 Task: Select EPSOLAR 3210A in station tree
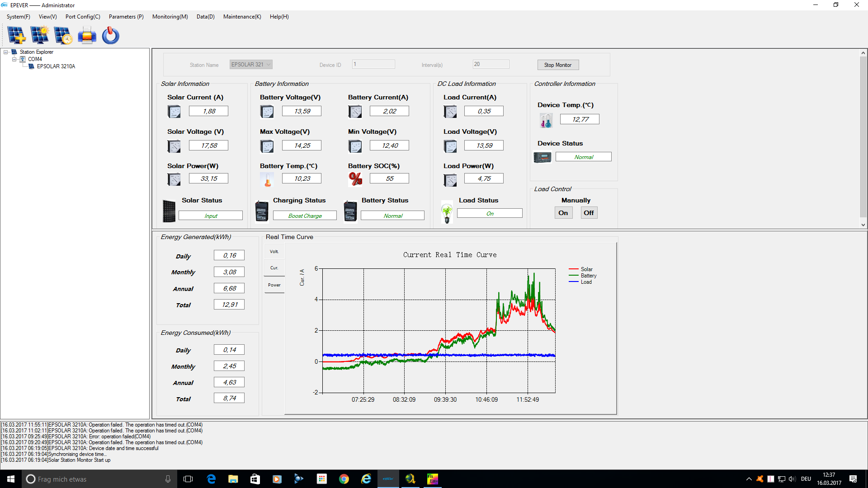pyautogui.click(x=56, y=66)
